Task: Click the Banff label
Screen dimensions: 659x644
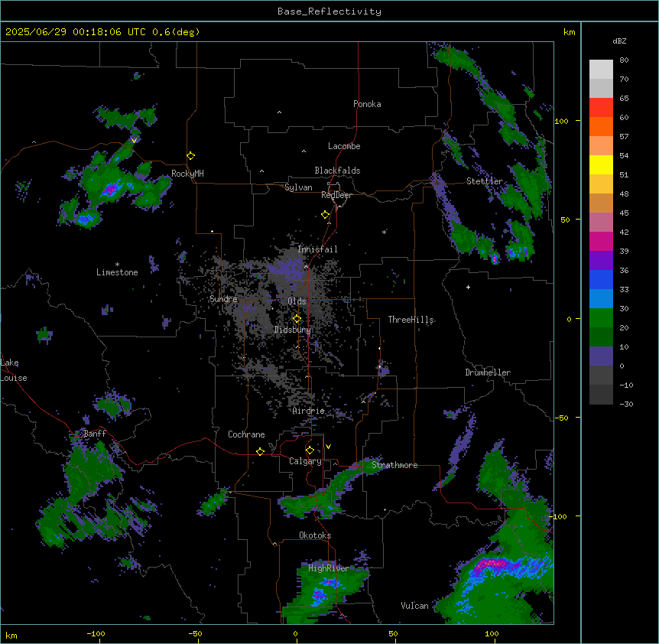Action: [95, 434]
